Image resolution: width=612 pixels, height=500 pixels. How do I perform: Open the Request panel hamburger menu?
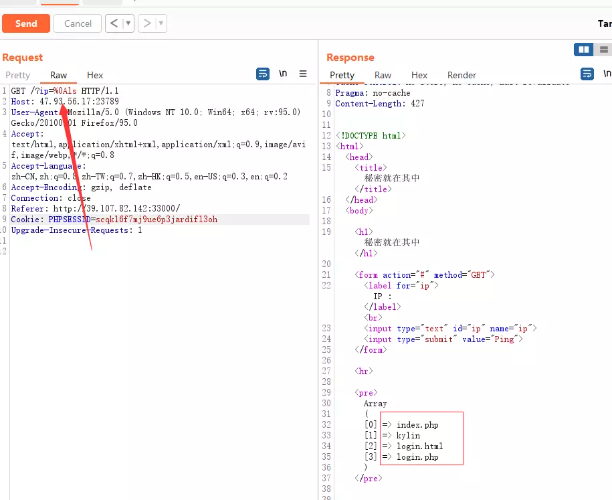point(304,74)
